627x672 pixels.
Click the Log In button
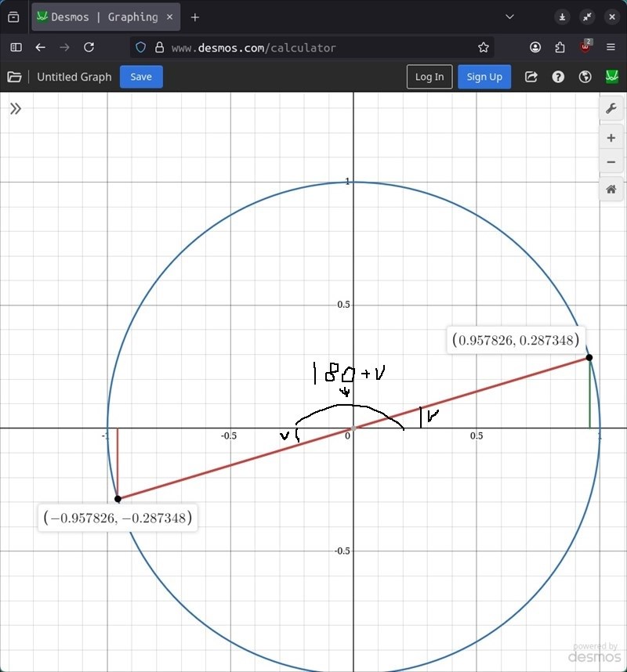429,77
